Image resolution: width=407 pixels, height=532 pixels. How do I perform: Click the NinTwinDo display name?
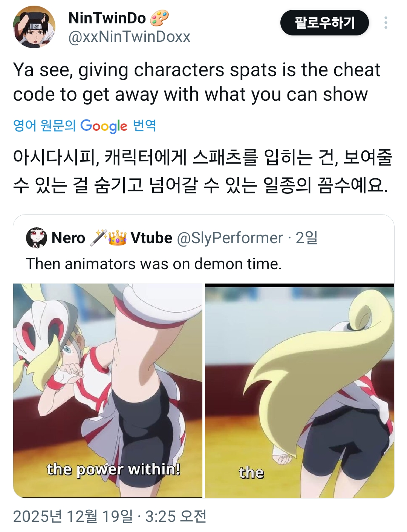(107, 18)
